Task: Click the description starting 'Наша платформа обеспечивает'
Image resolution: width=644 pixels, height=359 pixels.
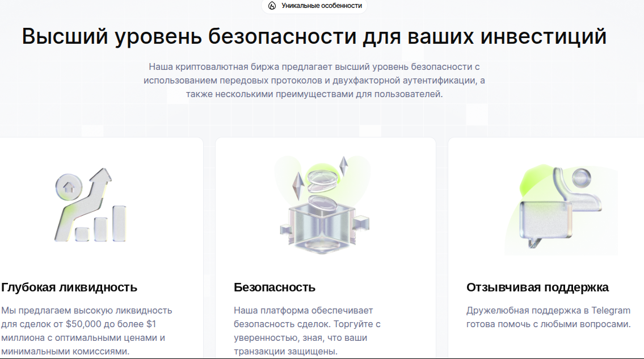Action: pyautogui.click(x=307, y=331)
